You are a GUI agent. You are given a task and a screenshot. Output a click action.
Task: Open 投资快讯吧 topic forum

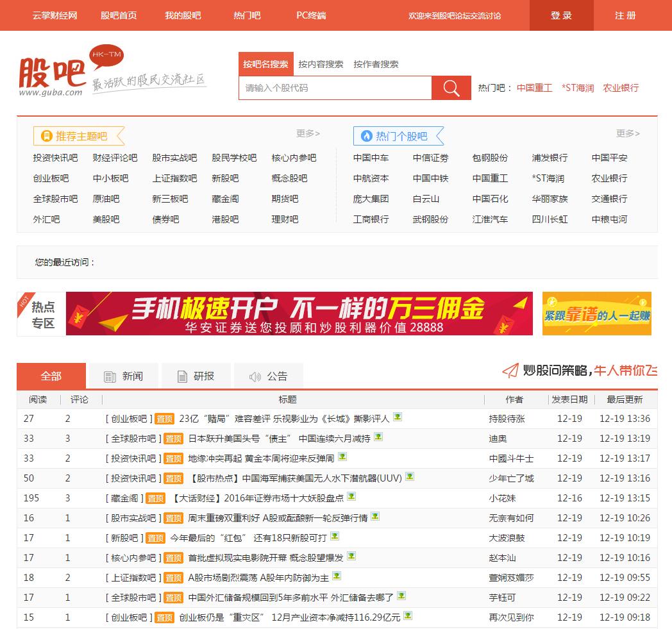[56, 158]
